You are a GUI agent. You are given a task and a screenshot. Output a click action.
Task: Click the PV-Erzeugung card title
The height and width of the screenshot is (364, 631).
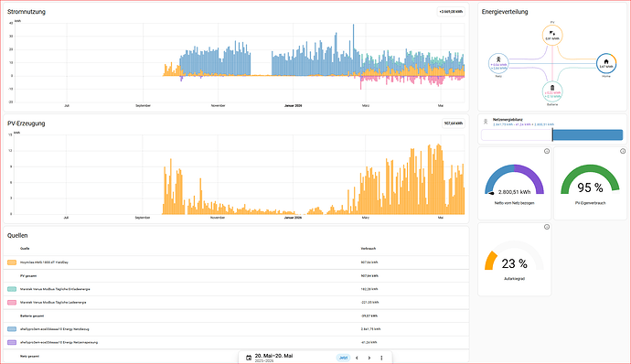click(27, 123)
